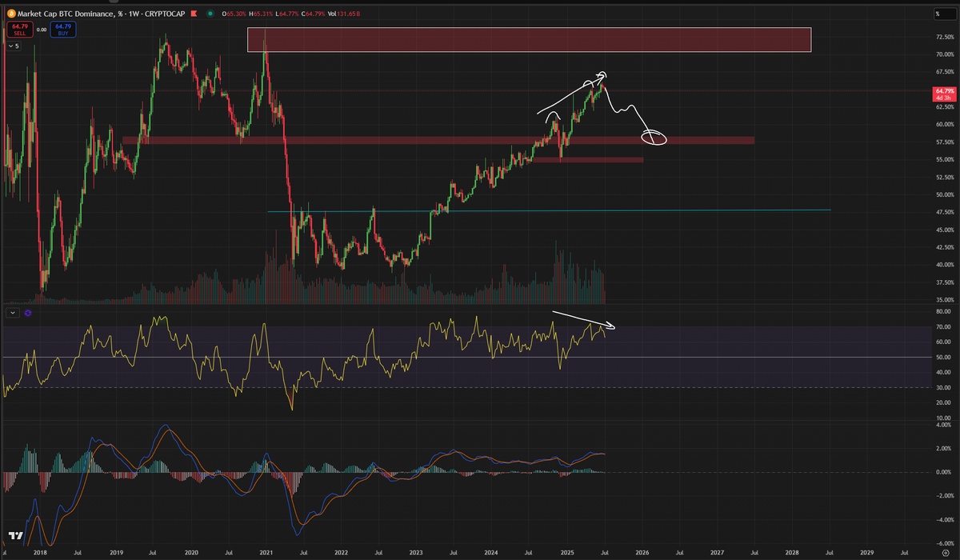This screenshot has height=560, width=960.
Task: Click the open value O65.30 in legend
Action: pos(234,14)
